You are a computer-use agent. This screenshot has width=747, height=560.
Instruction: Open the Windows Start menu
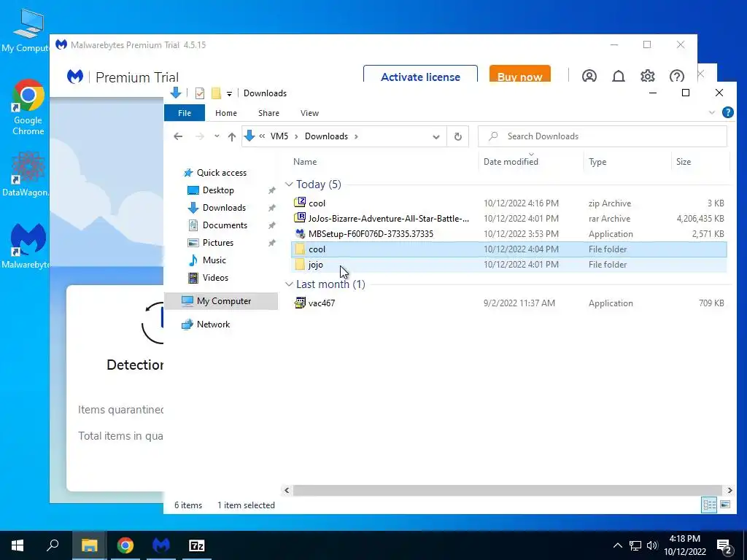point(18,545)
